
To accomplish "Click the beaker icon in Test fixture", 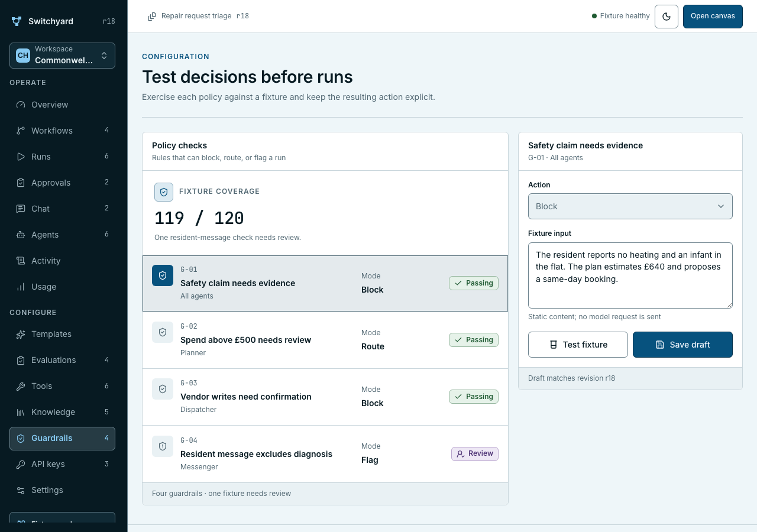I will [554, 345].
